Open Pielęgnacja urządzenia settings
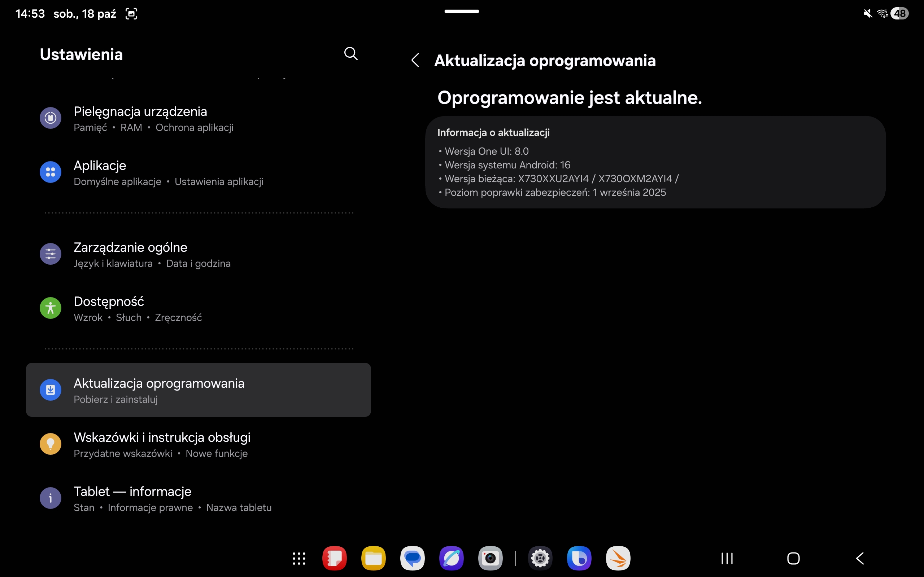 199,118
